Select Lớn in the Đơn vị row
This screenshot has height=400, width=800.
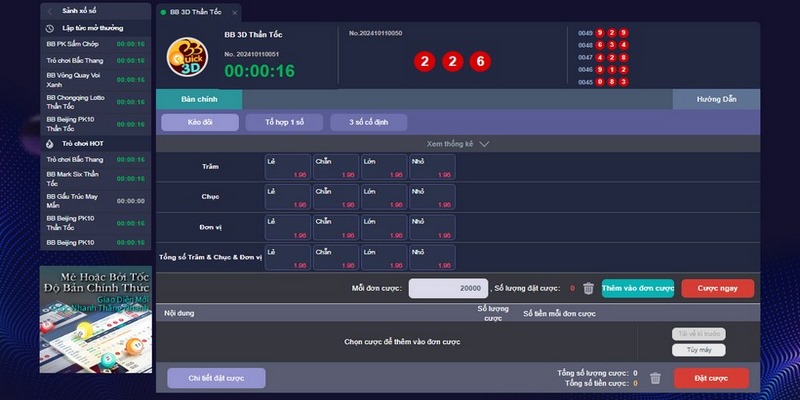(x=382, y=227)
